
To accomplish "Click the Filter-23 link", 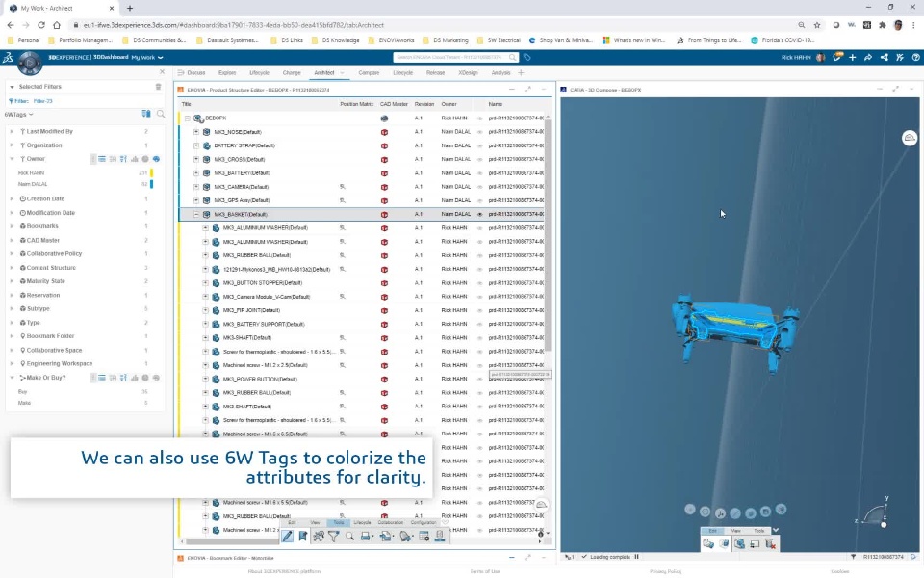I will 43,101.
